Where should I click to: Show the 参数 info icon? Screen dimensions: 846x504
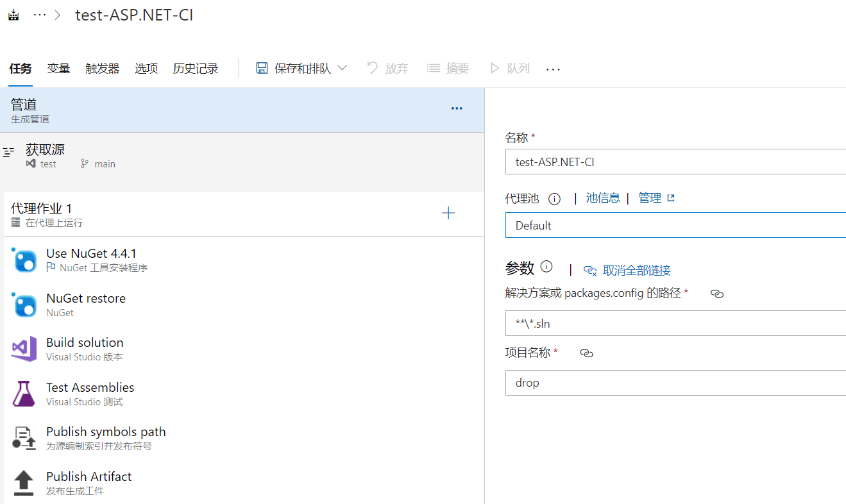click(546, 266)
